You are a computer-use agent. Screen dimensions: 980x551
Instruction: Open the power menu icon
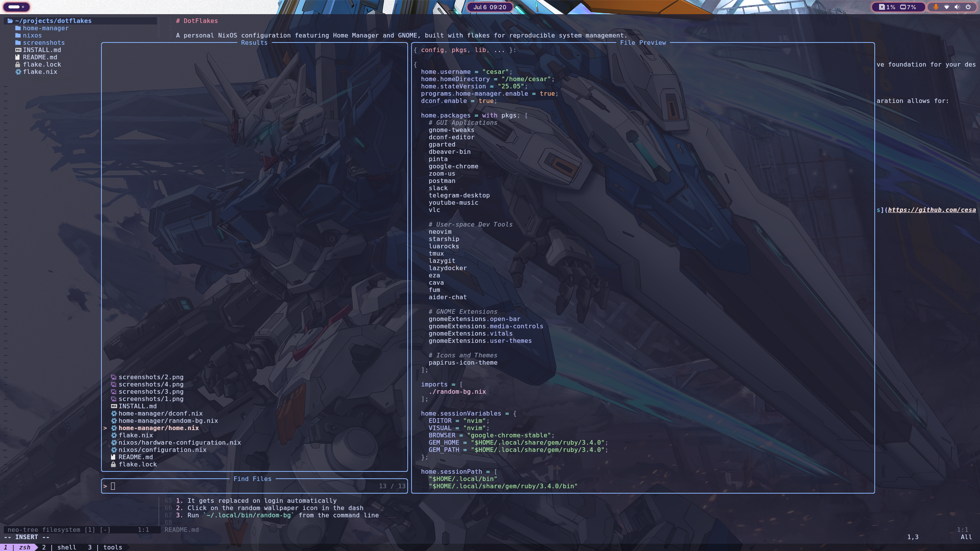point(968,7)
